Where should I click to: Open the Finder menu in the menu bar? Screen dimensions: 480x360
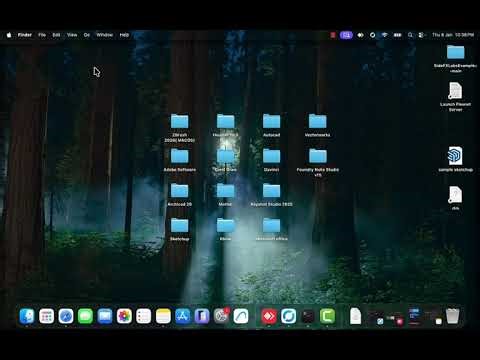[25, 35]
